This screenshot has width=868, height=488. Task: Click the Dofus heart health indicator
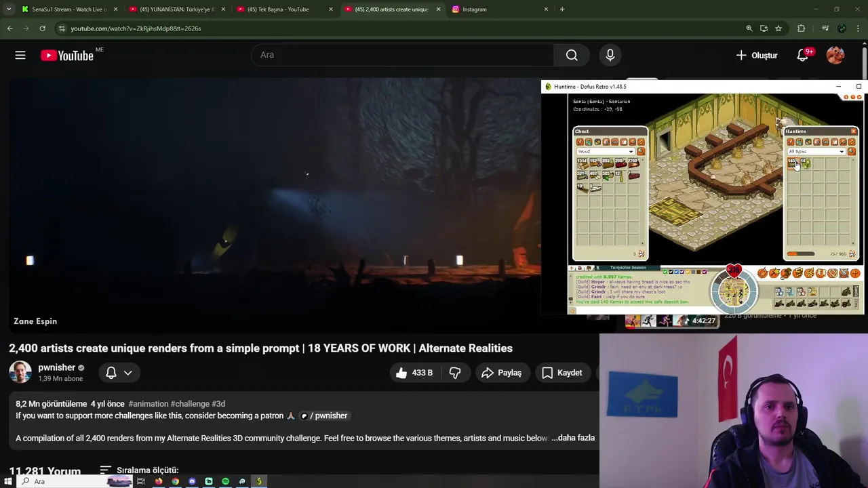(x=734, y=271)
